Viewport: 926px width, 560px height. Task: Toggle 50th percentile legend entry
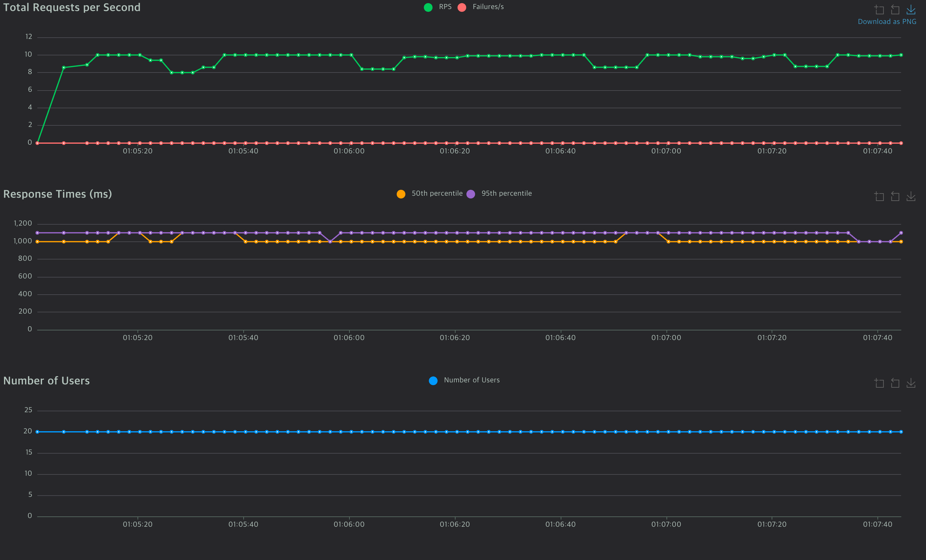coord(437,194)
